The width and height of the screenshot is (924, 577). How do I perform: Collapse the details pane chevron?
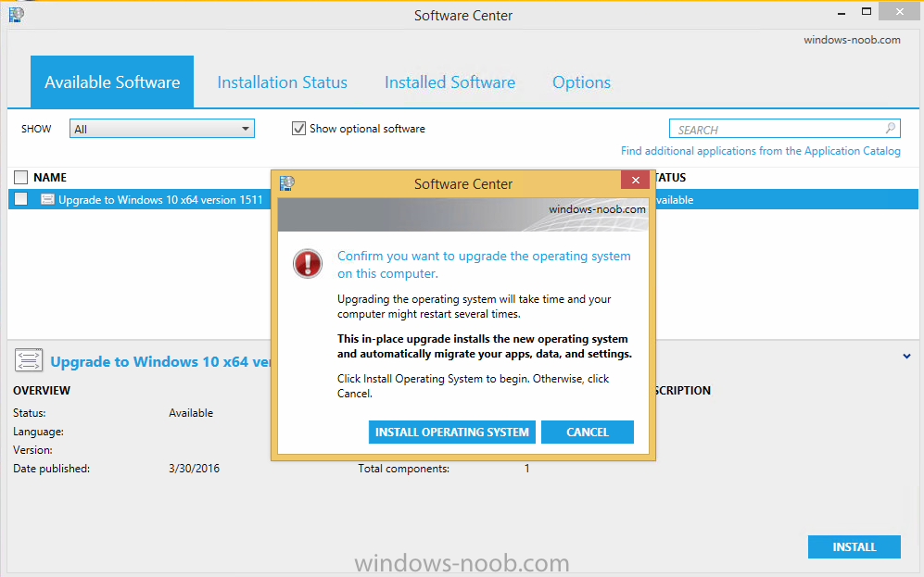click(906, 357)
